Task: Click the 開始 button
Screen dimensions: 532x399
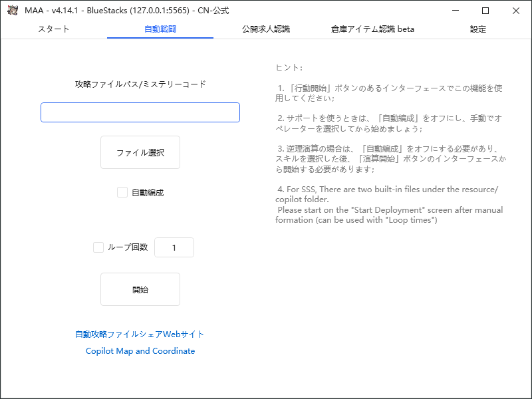Action: [140, 289]
